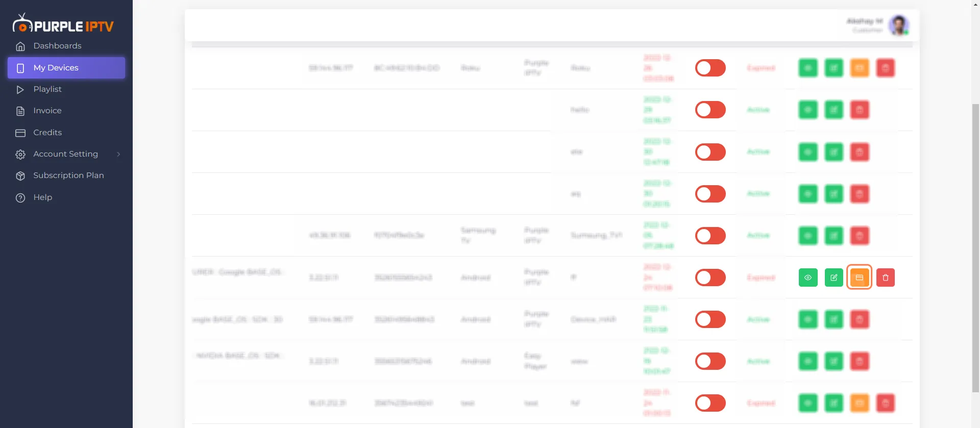Edit the Easy Player device entry
980x428 pixels.
pyautogui.click(x=834, y=361)
